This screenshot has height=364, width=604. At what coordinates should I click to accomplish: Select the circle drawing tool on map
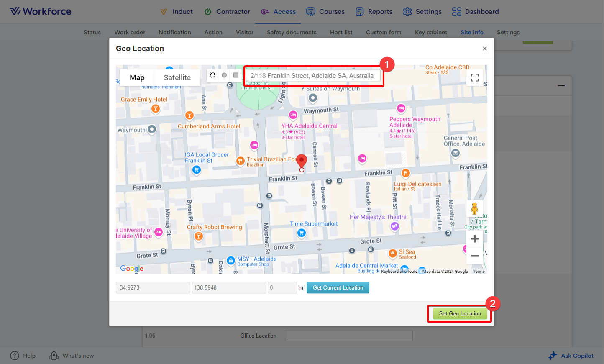224,75
